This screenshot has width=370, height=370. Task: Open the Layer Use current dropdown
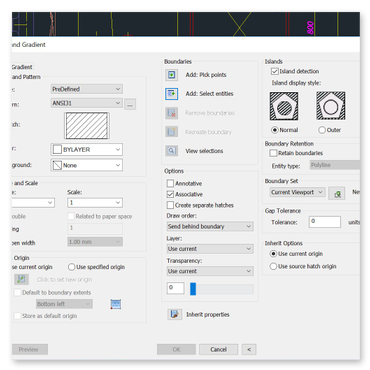pos(210,249)
